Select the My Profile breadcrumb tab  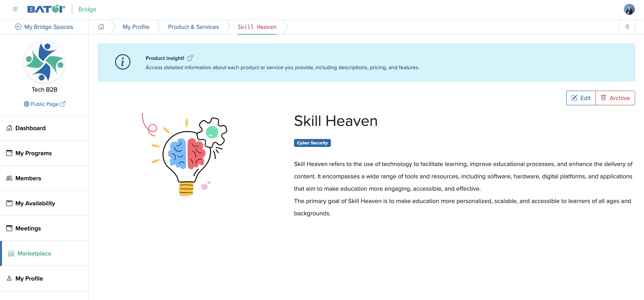(x=136, y=26)
